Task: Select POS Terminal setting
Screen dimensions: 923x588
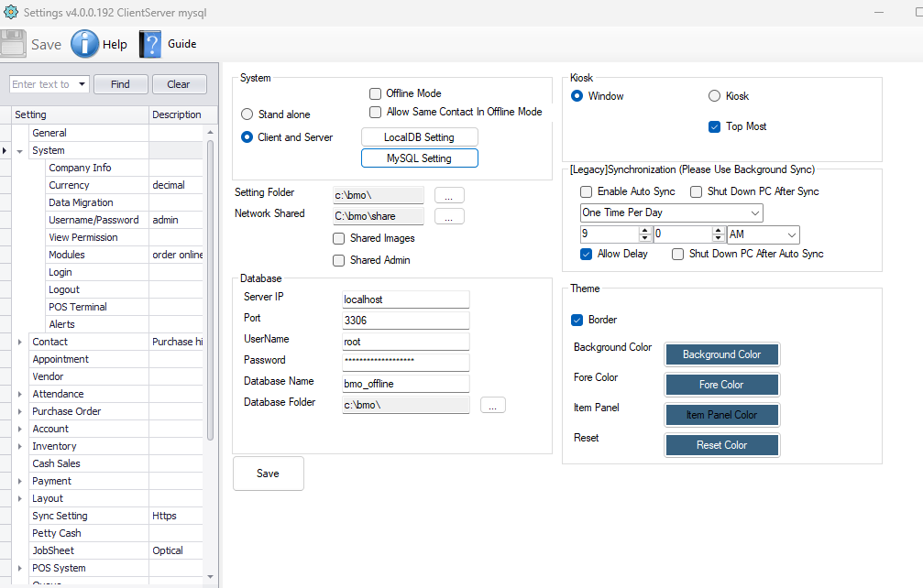Action: [78, 307]
